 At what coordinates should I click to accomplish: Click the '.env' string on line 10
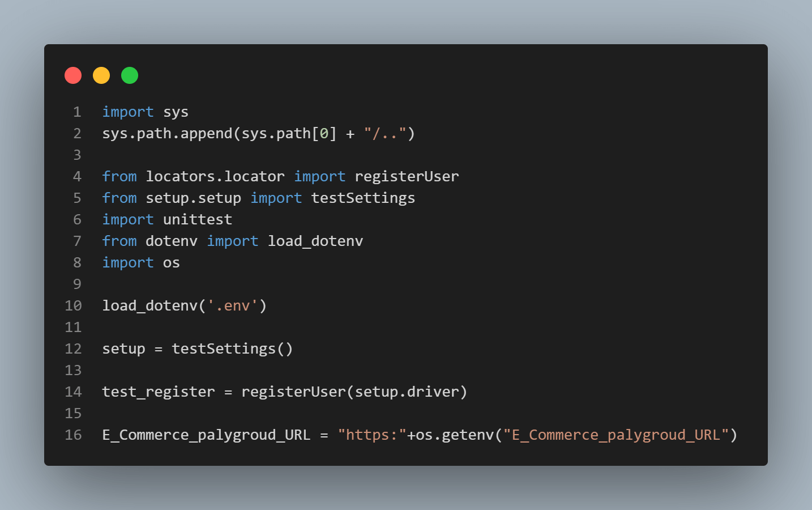click(x=233, y=306)
